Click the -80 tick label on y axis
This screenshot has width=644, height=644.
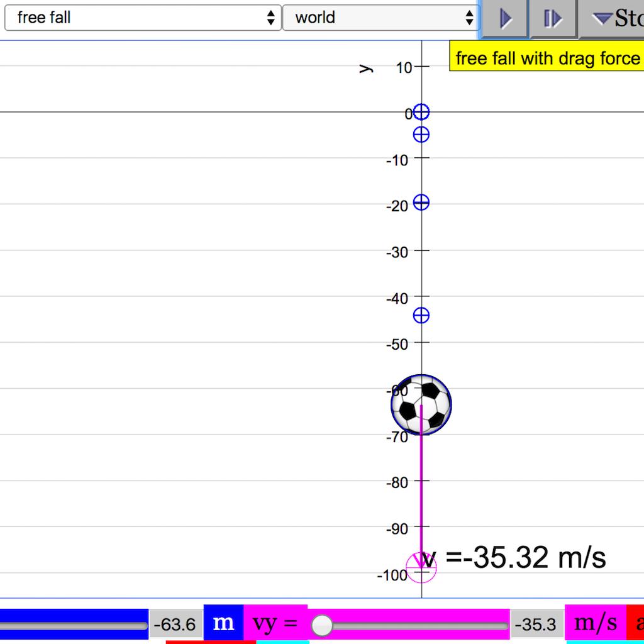397,482
